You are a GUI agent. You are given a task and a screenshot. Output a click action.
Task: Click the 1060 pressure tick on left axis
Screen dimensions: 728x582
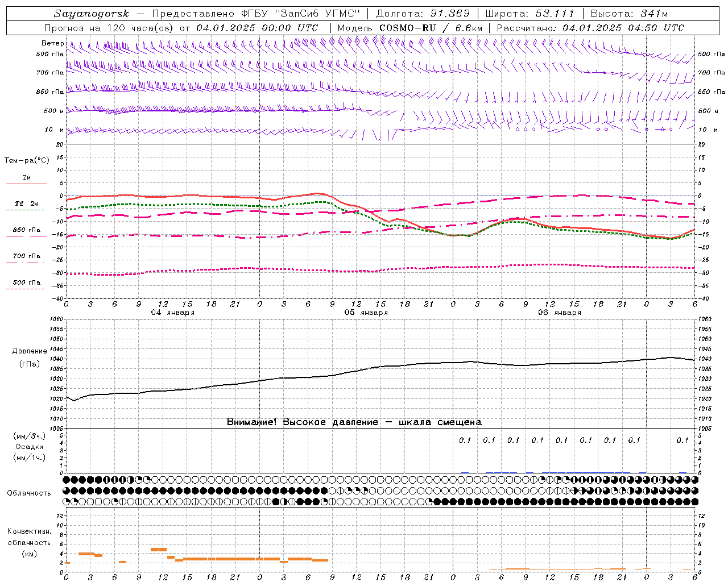click(57, 319)
